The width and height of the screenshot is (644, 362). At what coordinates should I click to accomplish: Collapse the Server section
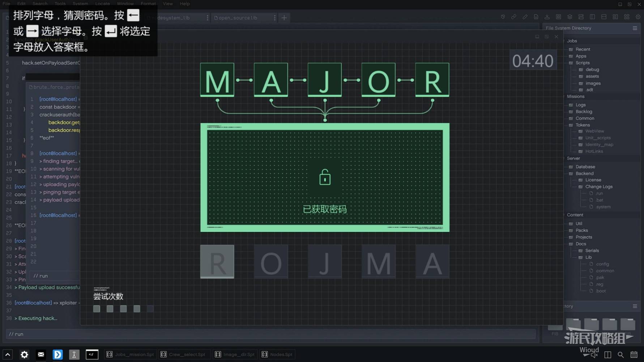[573, 158]
